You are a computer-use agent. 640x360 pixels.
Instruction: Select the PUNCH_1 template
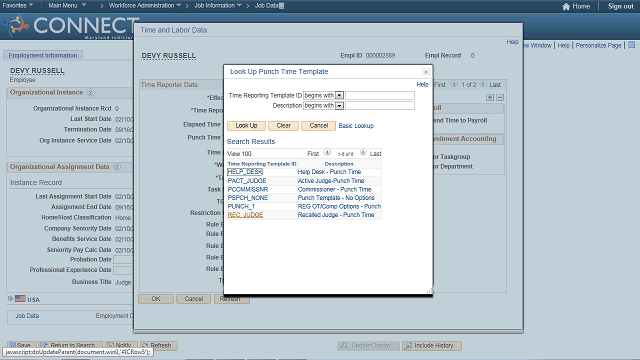[x=241, y=207]
